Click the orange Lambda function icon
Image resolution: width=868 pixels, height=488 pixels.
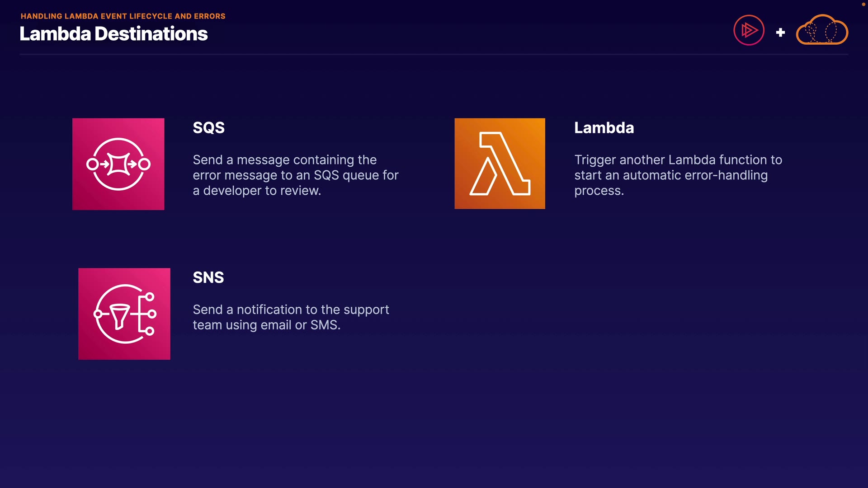pos(500,164)
